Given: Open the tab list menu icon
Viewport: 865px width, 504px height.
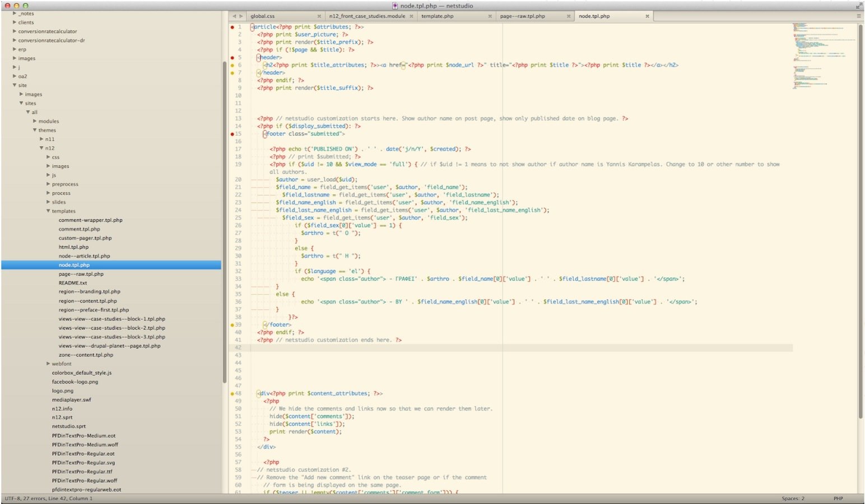Looking at the screenshot, I should tap(858, 16).
